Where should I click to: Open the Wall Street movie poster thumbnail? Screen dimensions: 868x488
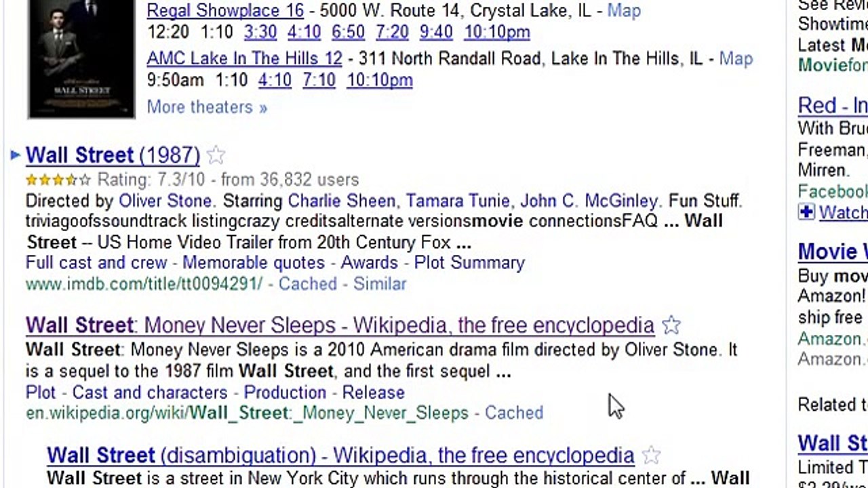point(81,59)
